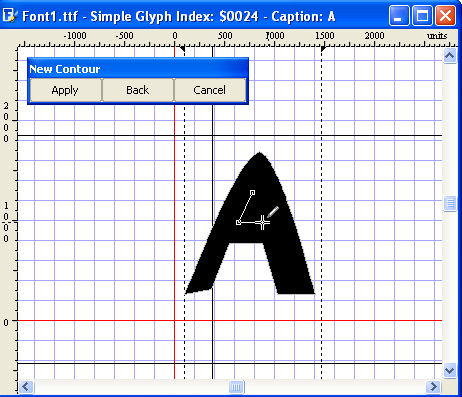462x397 pixels.
Task: Click the horizontal scrollbar left arrow
Action: (26, 387)
